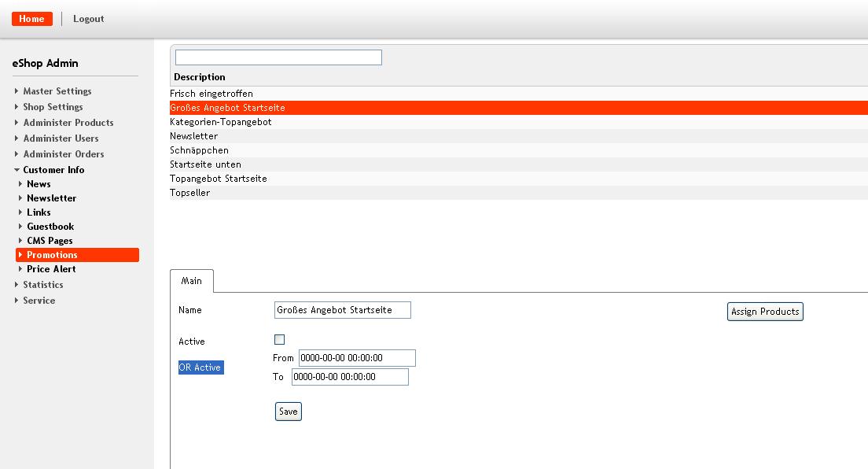Expand the Shop Settings section

53,107
